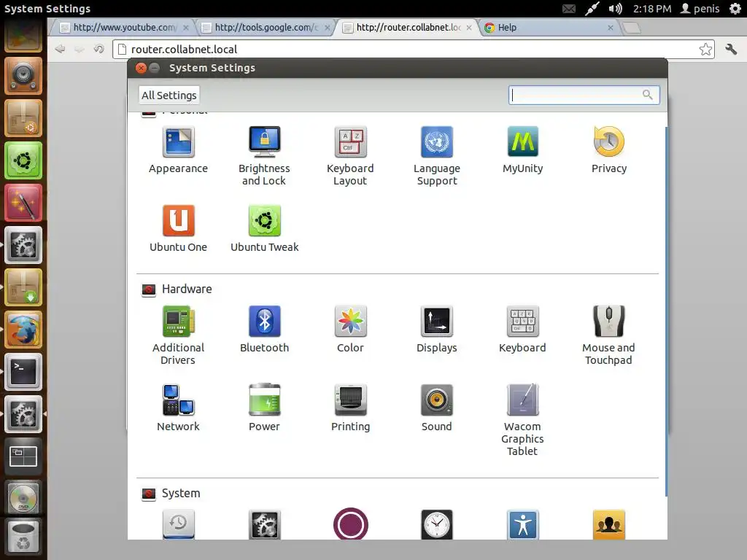
Task: Bookmark page with the star icon
Action: point(705,49)
